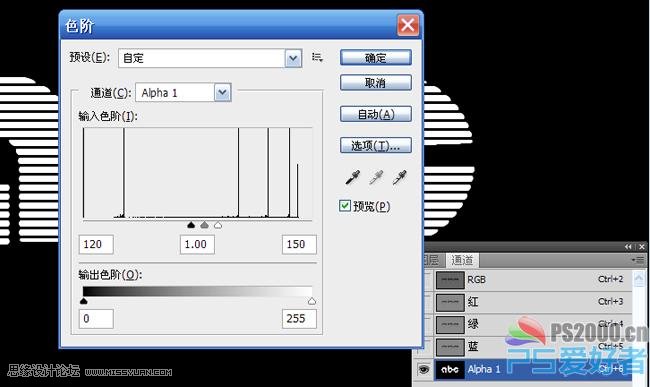Click the histogram display area
This screenshot has height=387, width=650.
tap(198, 173)
